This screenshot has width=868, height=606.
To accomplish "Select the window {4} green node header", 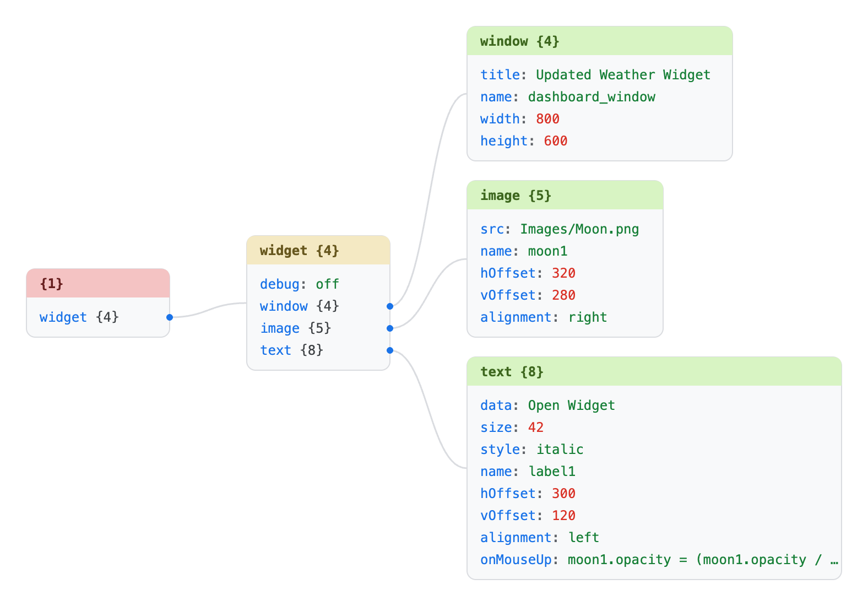I will point(600,41).
